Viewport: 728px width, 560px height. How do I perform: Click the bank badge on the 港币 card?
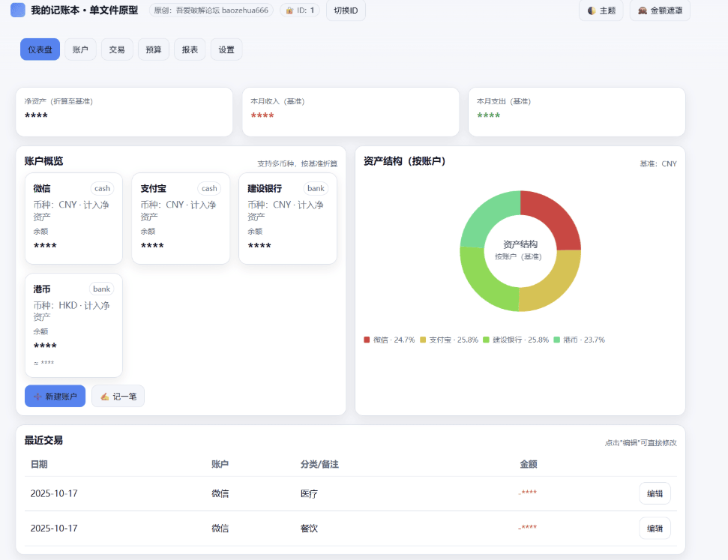point(101,289)
